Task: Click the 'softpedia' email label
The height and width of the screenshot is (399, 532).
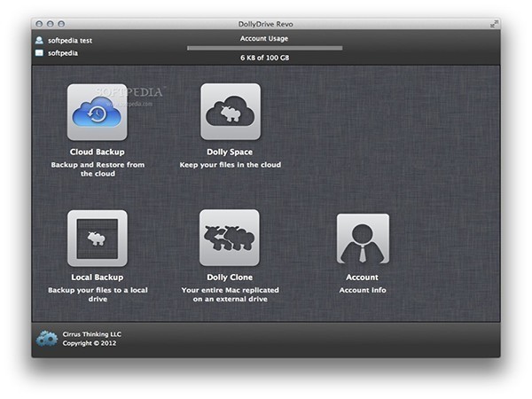Action: click(63, 53)
